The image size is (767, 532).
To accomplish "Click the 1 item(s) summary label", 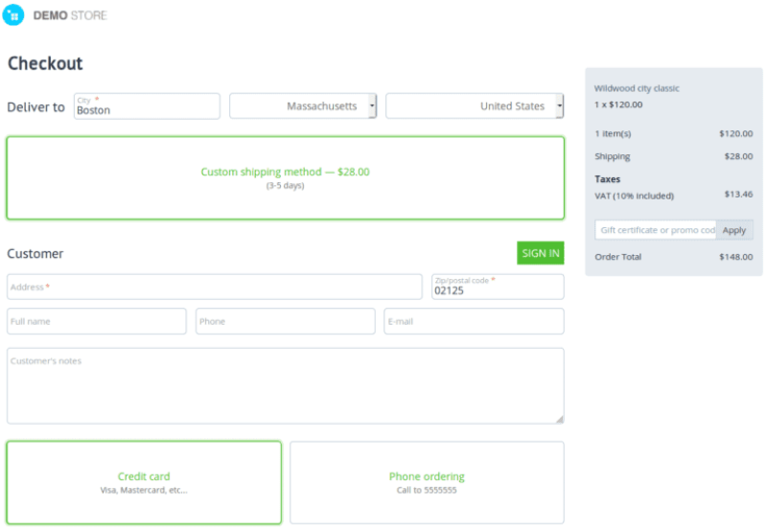I will 613,133.
